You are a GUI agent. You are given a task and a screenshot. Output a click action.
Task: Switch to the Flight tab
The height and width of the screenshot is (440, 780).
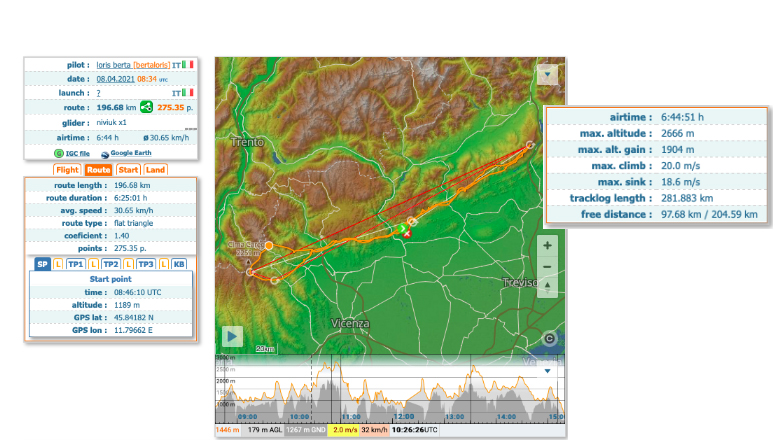[x=67, y=170]
